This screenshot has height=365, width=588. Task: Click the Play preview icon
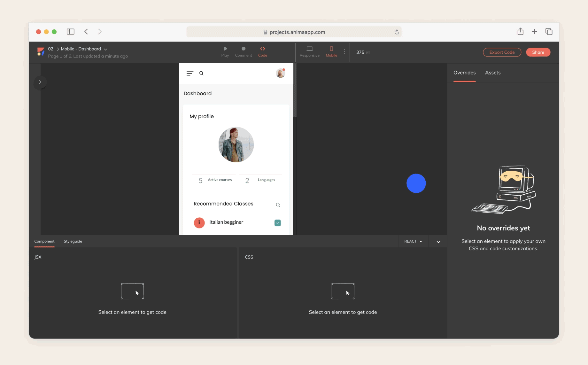coord(225,49)
